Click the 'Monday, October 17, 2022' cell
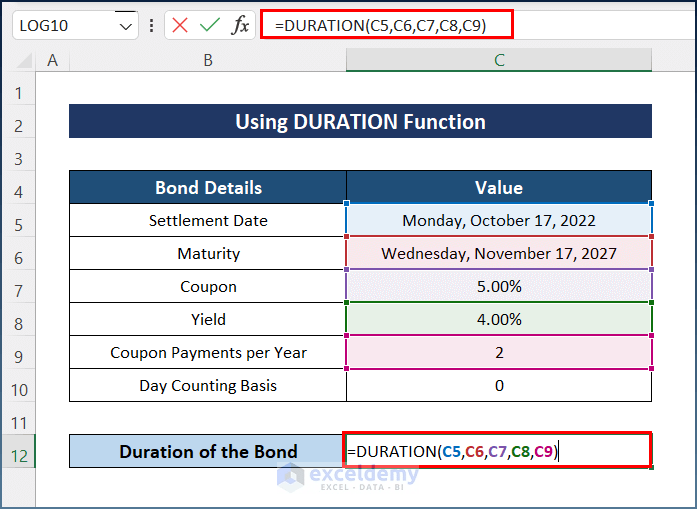The height and width of the screenshot is (509, 697). point(499,220)
